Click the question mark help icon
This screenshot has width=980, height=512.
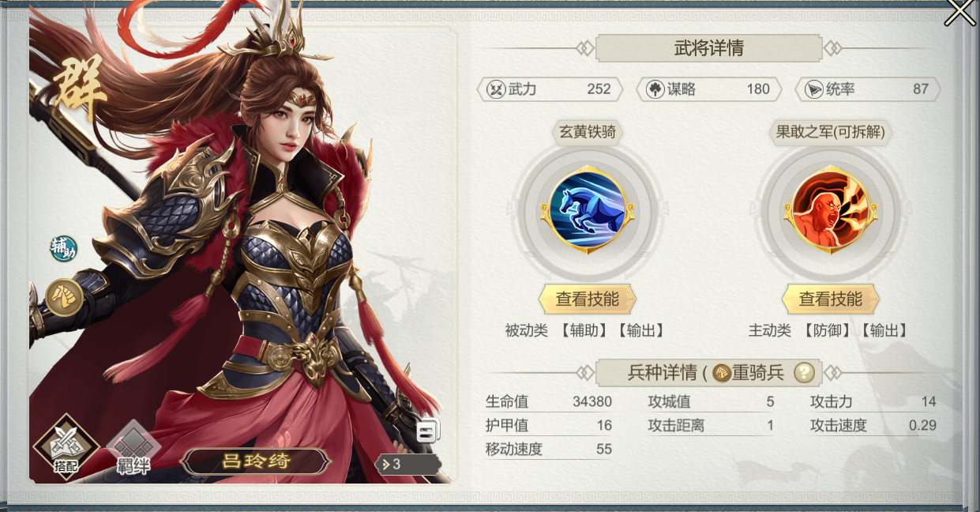tap(804, 372)
